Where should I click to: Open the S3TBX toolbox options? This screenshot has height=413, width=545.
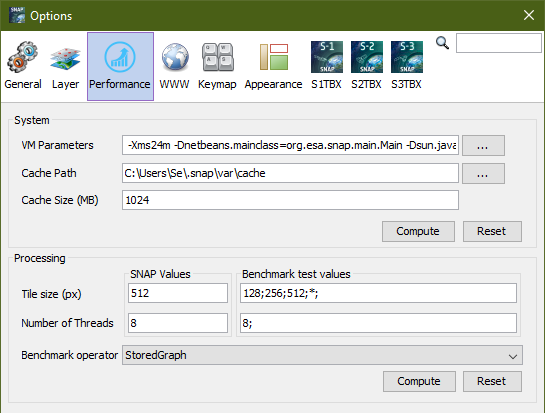406,66
